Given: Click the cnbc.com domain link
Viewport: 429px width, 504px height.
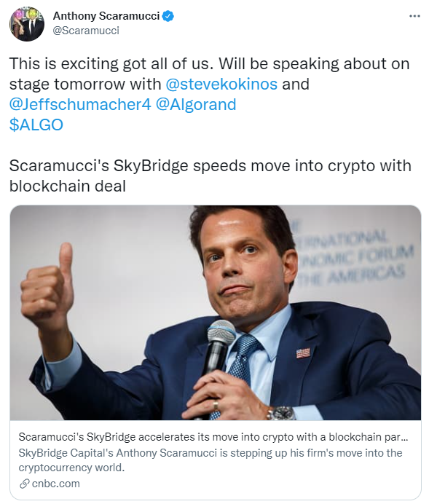Looking at the screenshot, I should point(56,484).
